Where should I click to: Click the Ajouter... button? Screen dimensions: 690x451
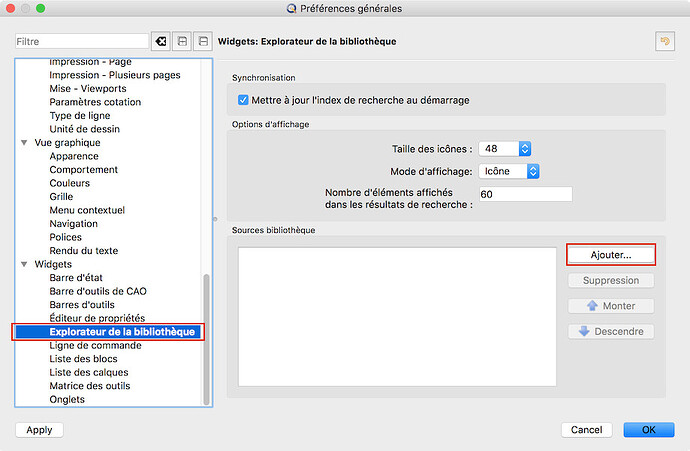[610, 255]
